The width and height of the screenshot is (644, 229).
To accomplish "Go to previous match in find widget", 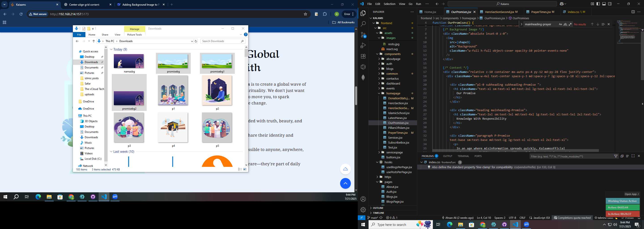I will click(592, 24).
